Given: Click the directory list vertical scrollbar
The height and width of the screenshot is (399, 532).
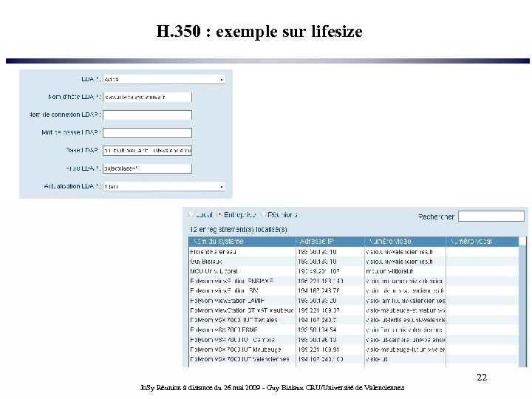Looking at the screenshot, I should tap(522, 302).
